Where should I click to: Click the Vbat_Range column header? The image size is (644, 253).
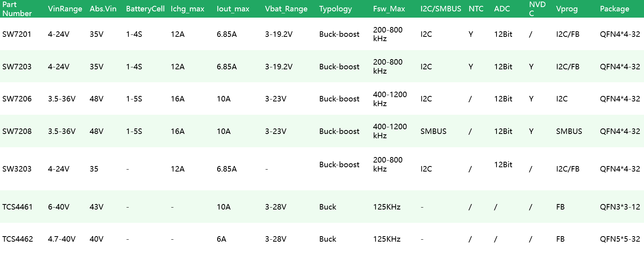point(286,9)
